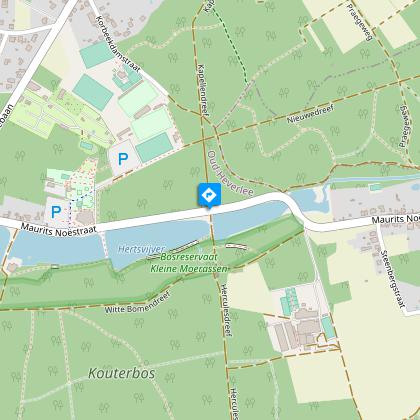Click the Kapellendreef path label
The image size is (420, 420).
tap(203, 90)
